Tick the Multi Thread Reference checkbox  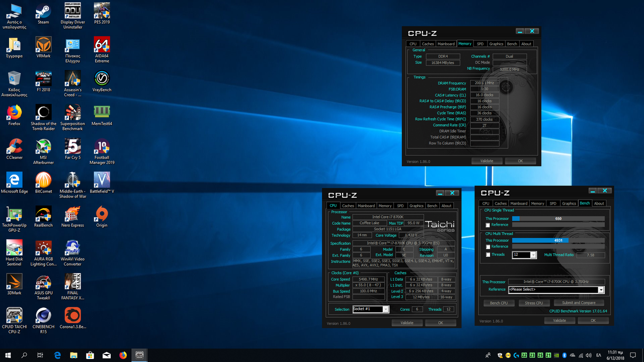point(488,247)
